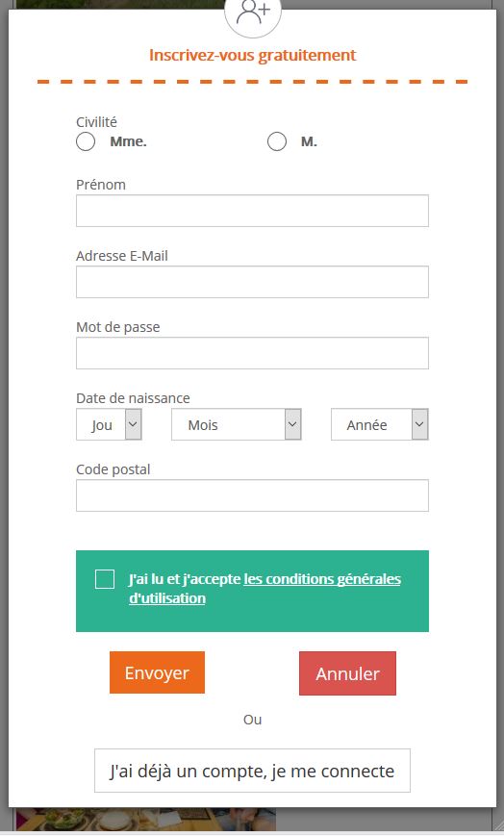Select the M. radio button
The width and height of the screenshot is (504, 836).
277,141
